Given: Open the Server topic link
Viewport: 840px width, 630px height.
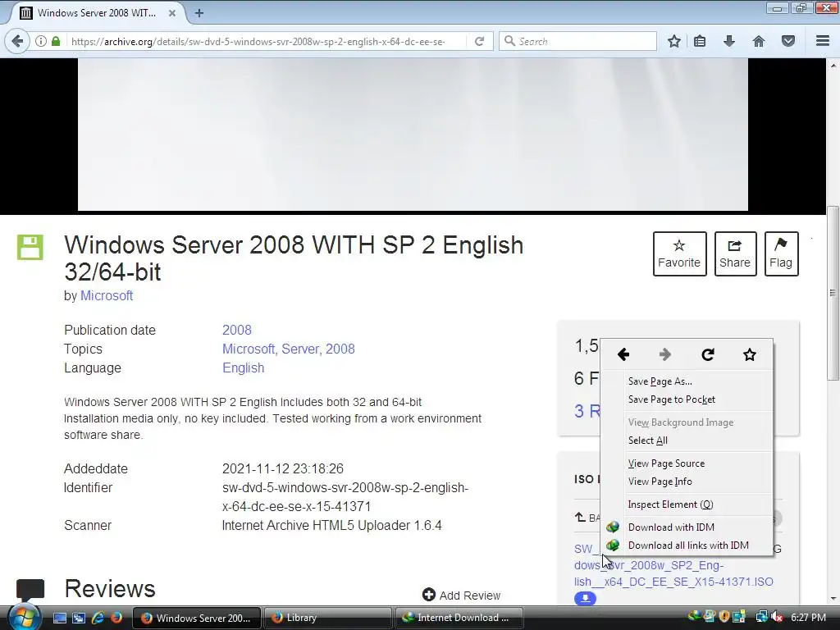Looking at the screenshot, I should coord(299,349).
